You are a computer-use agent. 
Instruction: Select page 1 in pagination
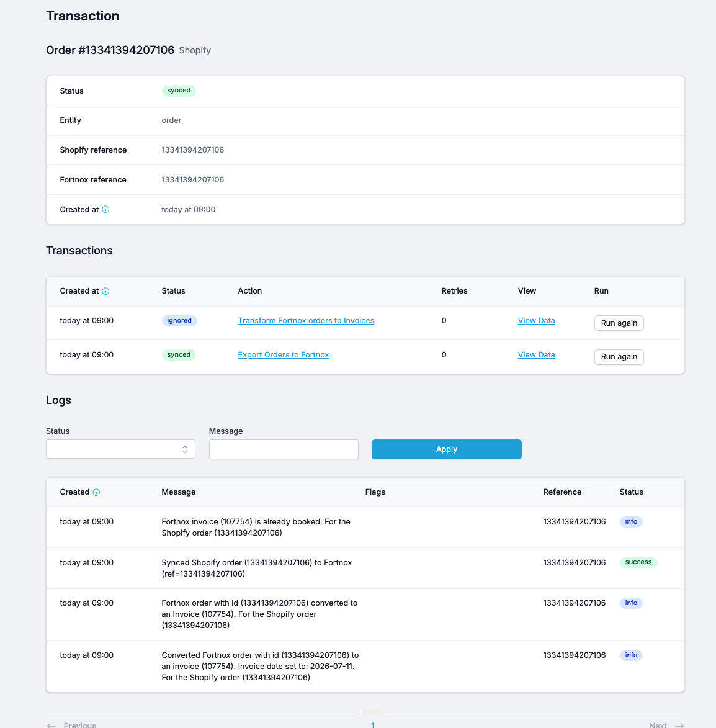(x=373, y=724)
